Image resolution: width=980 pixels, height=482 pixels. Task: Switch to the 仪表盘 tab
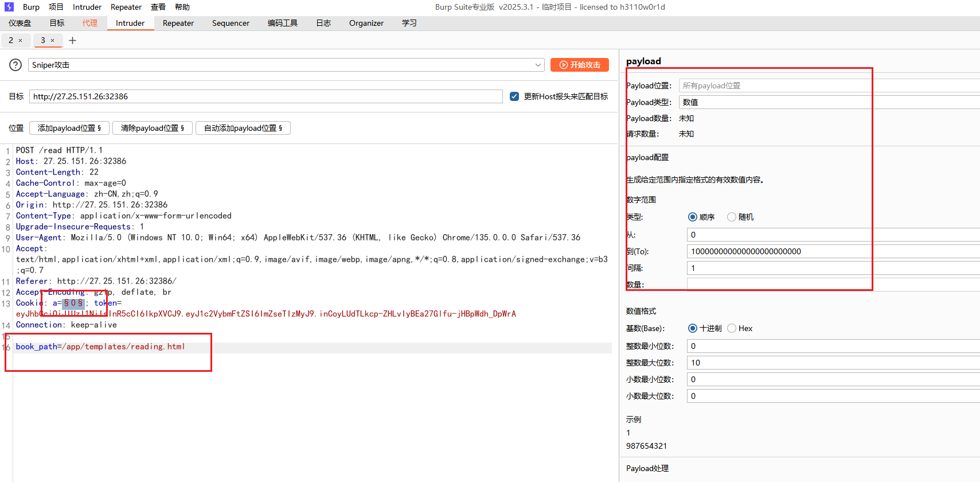click(x=20, y=23)
